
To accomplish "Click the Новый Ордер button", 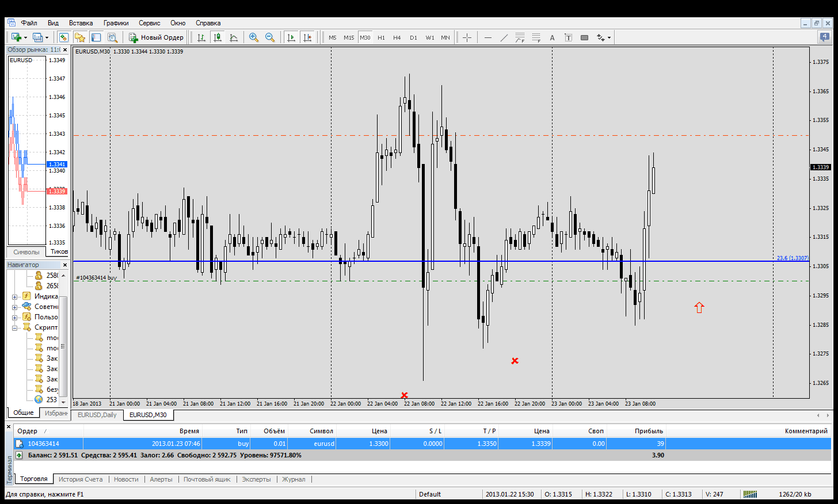I will [156, 37].
